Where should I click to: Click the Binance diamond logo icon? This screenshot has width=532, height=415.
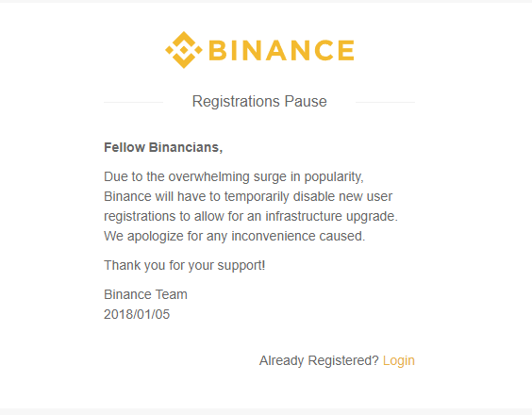[184, 50]
